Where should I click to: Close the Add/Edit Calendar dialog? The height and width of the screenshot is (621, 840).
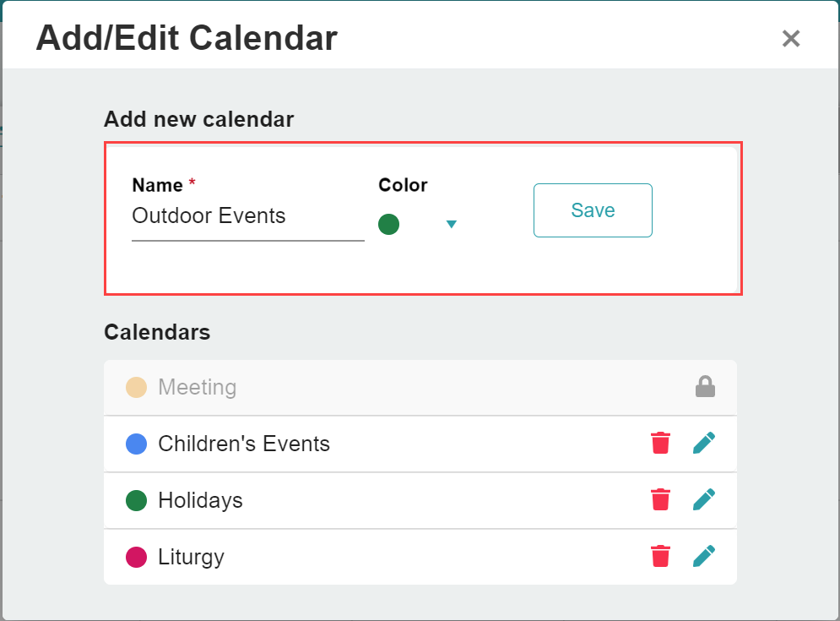pyautogui.click(x=790, y=38)
